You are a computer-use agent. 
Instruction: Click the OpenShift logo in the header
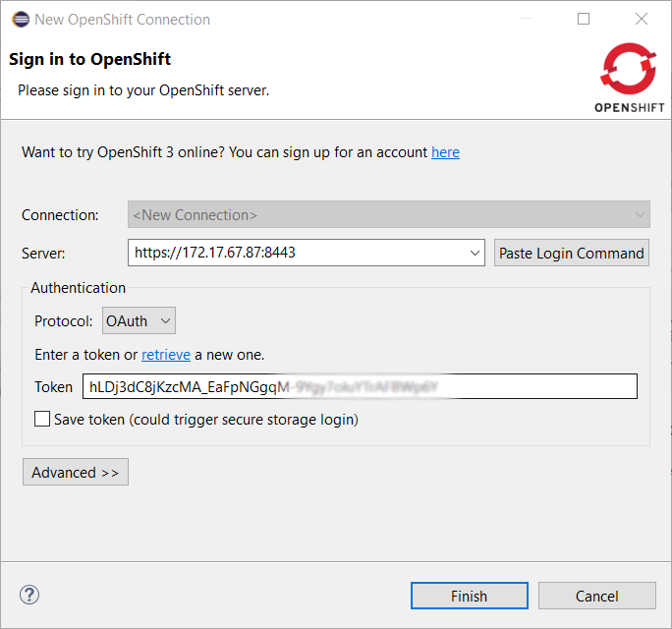point(627,78)
